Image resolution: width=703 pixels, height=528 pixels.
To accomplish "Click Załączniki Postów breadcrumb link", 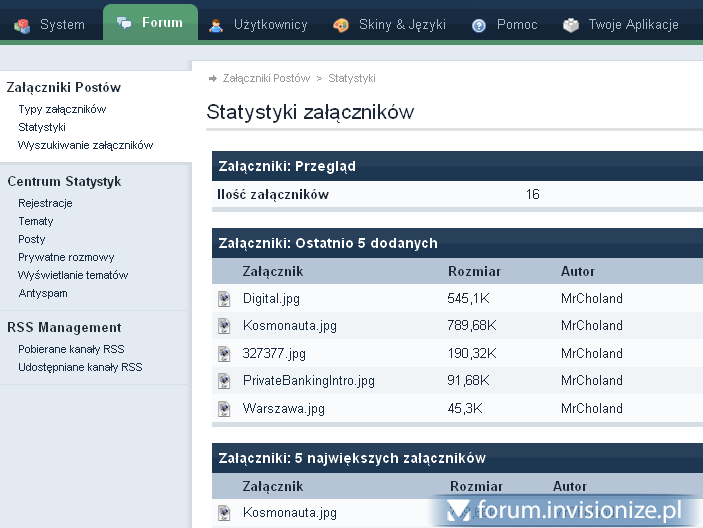I will pyautogui.click(x=266, y=78).
